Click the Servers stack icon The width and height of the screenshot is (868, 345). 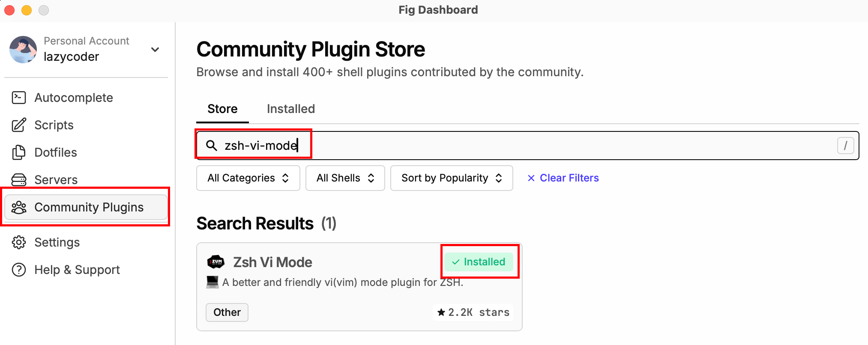(19, 180)
